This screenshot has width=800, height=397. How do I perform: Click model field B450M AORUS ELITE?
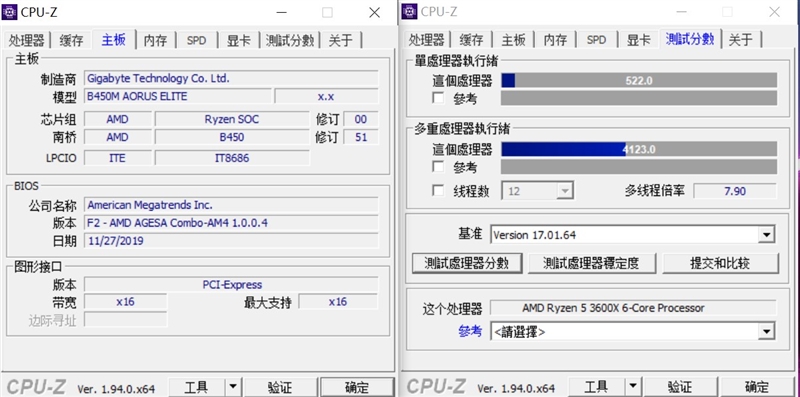click(178, 96)
